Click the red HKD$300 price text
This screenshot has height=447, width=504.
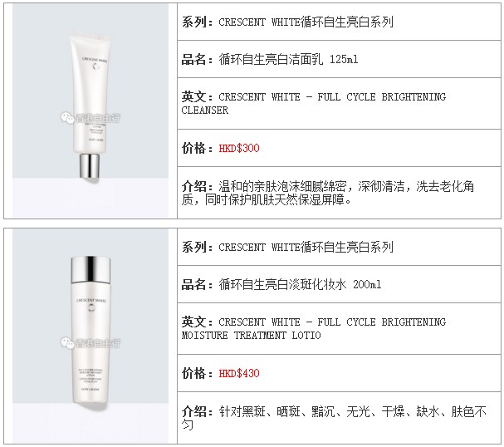(239, 148)
